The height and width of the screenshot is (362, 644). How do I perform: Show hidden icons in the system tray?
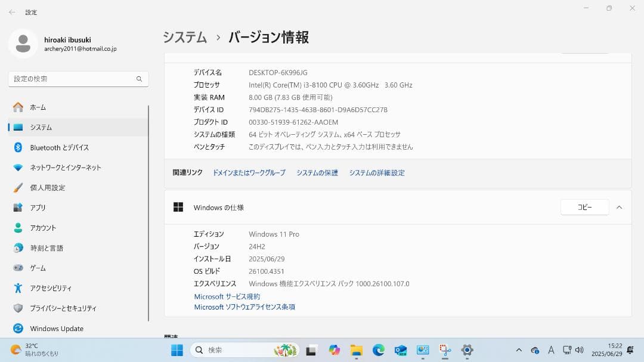(x=519, y=351)
